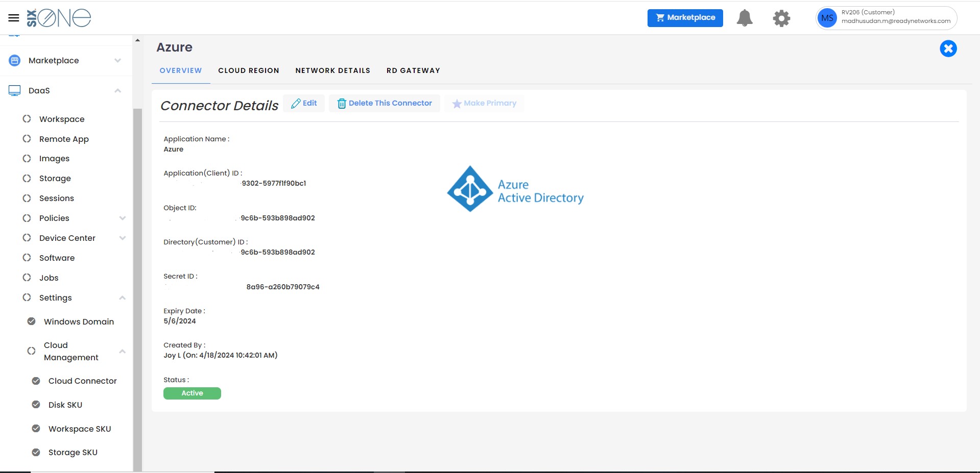
Task: Open the Network Details tab
Action: [333, 70]
